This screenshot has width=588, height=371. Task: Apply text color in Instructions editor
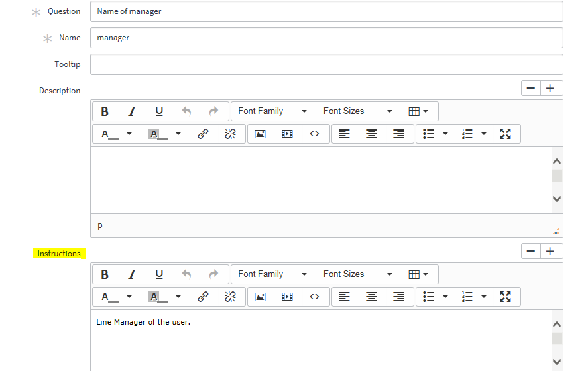(x=109, y=297)
